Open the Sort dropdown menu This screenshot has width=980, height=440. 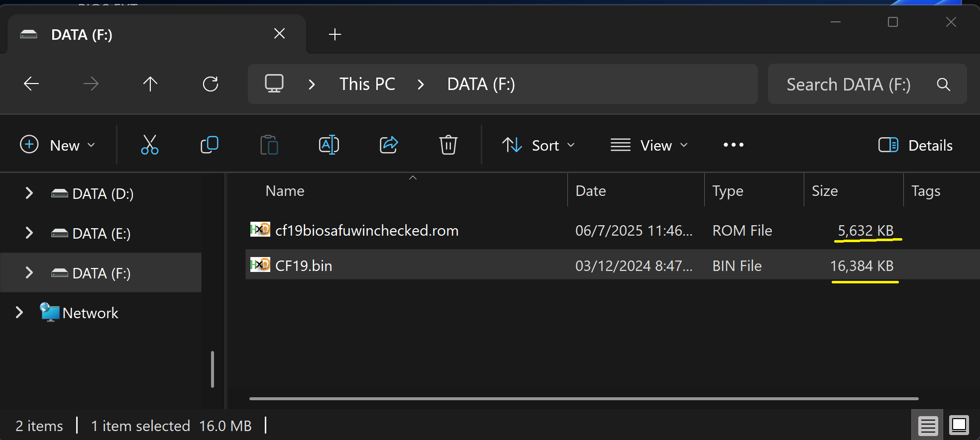coord(539,145)
